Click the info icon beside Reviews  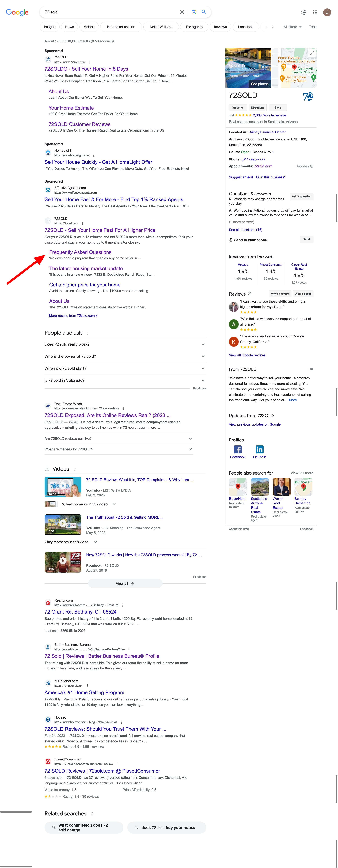point(249,294)
